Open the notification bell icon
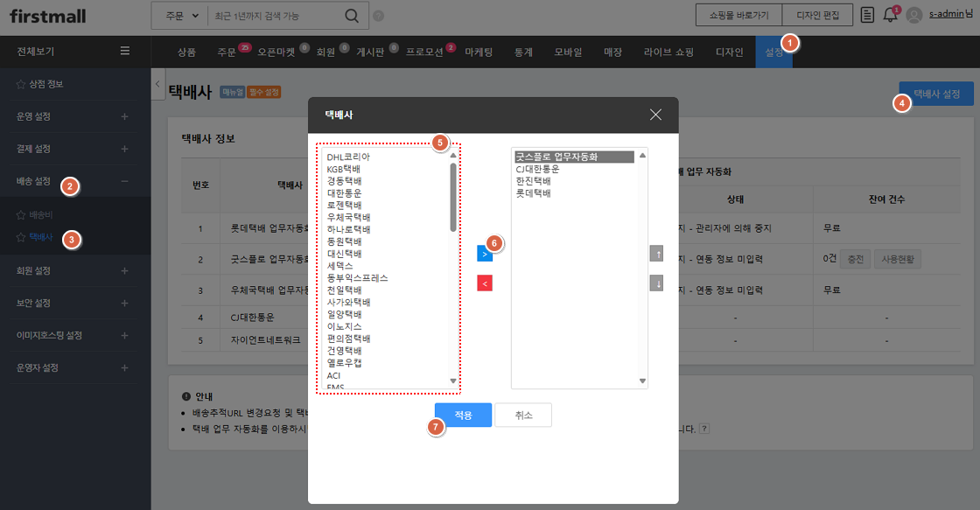Image resolution: width=980 pixels, height=510 pixels. [x=890, y=15]
